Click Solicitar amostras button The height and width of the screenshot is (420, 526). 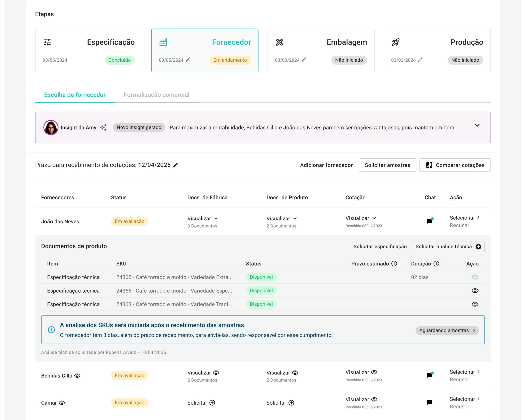388,165
